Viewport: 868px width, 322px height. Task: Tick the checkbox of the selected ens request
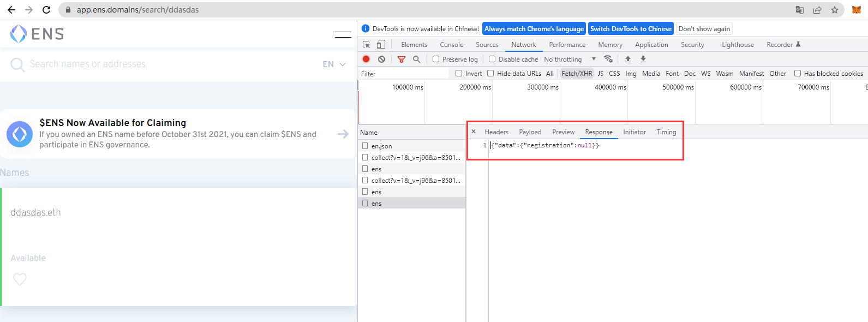coord(365,203)
